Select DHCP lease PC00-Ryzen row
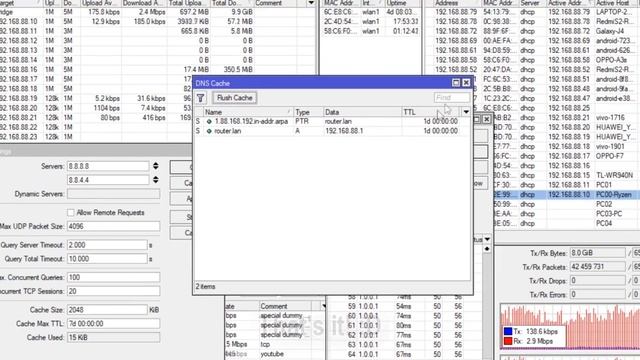The height and width of the screenshot is (360, 640). pyautogui.click(x=566, y=195)
